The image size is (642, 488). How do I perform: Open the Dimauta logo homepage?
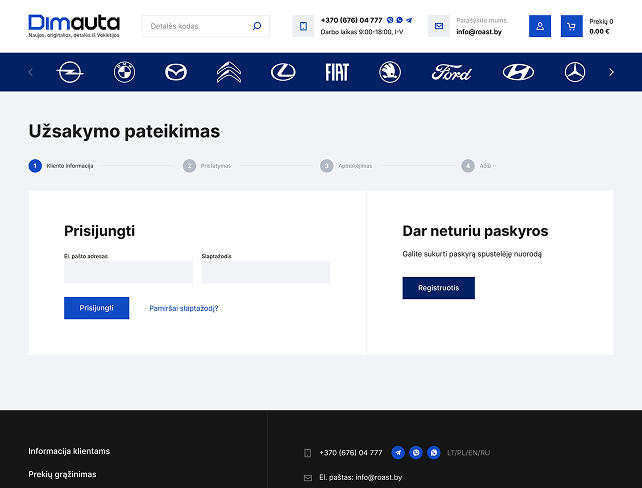pos(74,26)
